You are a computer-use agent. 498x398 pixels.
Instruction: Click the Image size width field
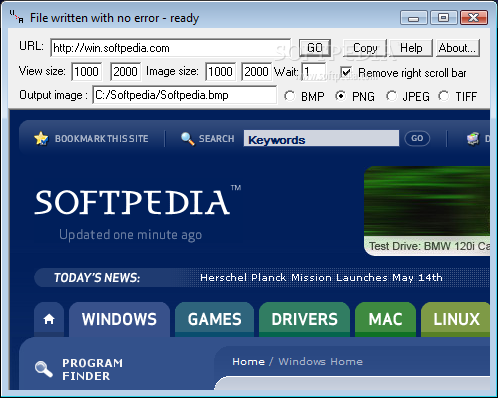click(221, 72)
